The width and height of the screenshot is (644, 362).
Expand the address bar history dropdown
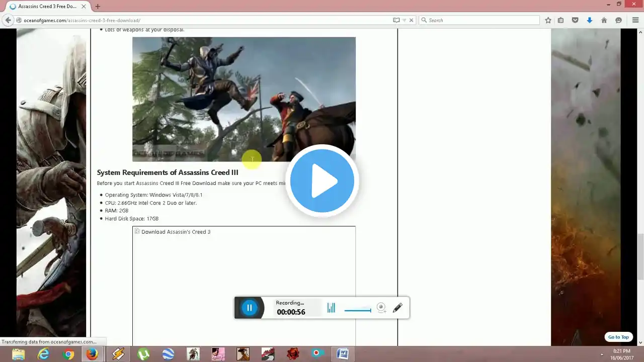pyautogui.click(x=404, y=20)
